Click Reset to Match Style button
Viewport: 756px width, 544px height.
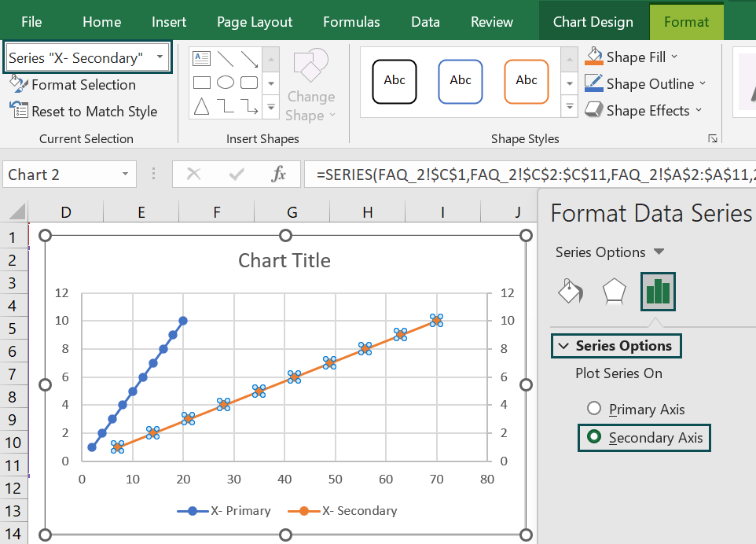[83, 111]
